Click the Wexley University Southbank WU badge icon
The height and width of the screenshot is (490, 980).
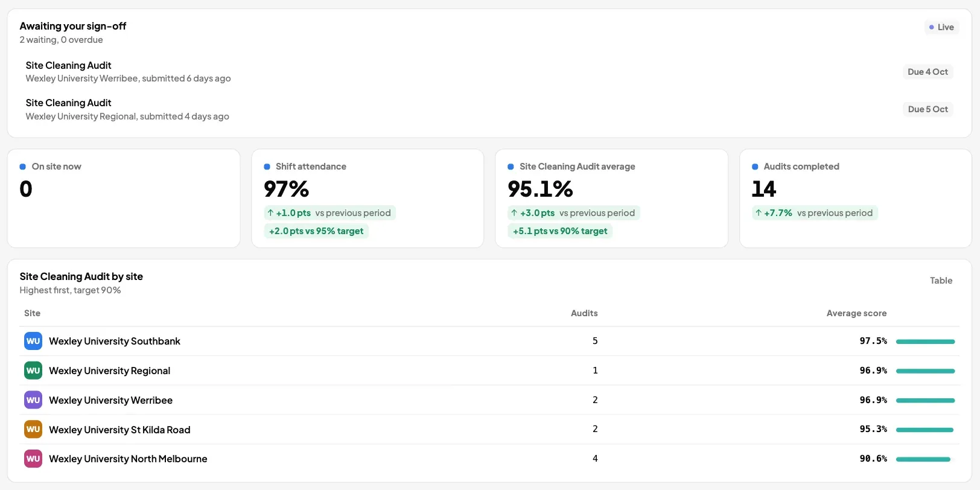(x=33, y=341)
